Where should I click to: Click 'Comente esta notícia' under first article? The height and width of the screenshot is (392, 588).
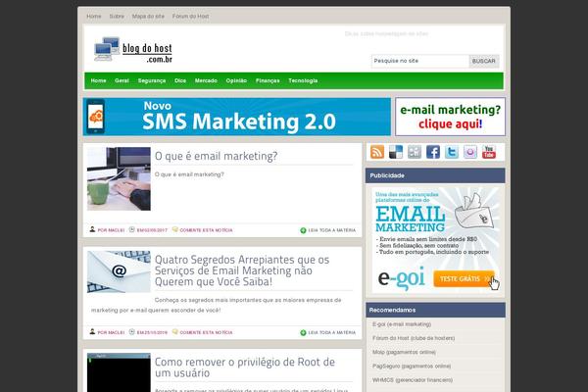[206, 230]
